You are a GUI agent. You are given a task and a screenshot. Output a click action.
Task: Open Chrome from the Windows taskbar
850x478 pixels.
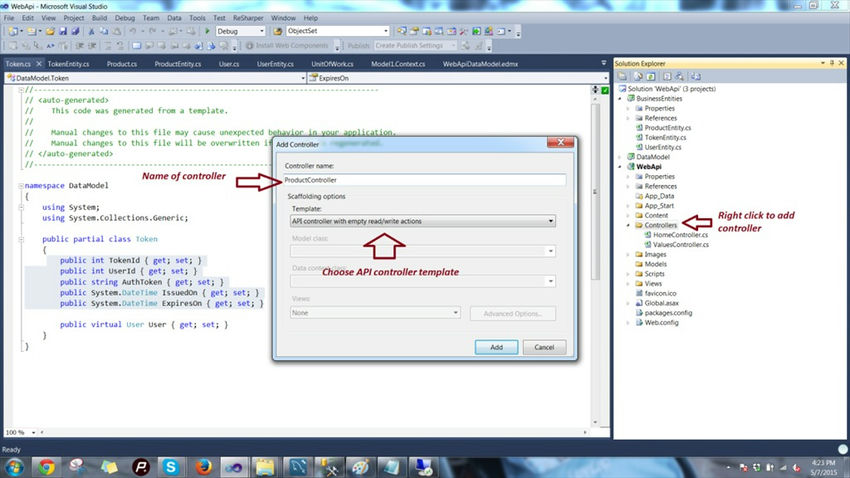pyautogui.click(x=47, y=467)
